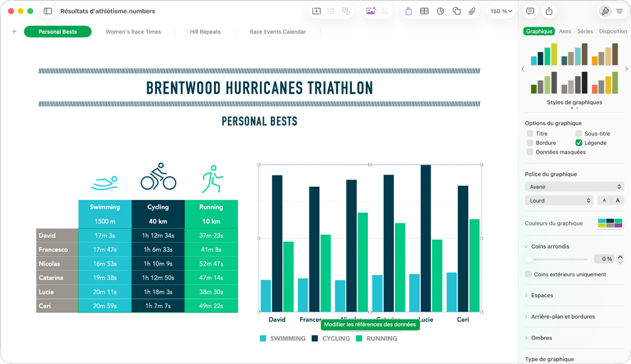
Task: Open the Hill Repeats sheet tab
Action: coord(205,31)
